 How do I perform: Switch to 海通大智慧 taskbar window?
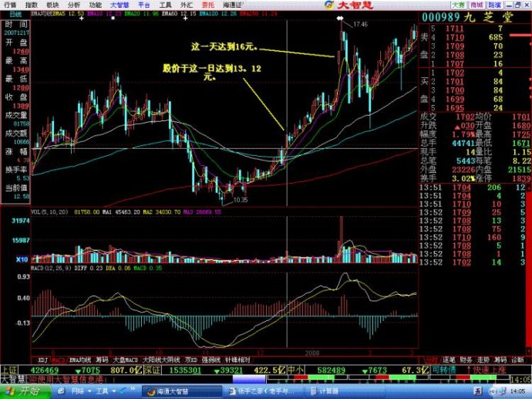(181, 391)
